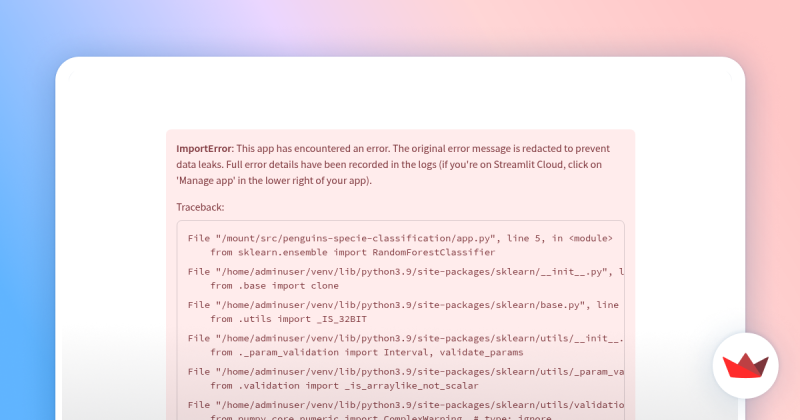
Task: Select the sklearn/utils/validatio file path line
Action: (406, 405)
